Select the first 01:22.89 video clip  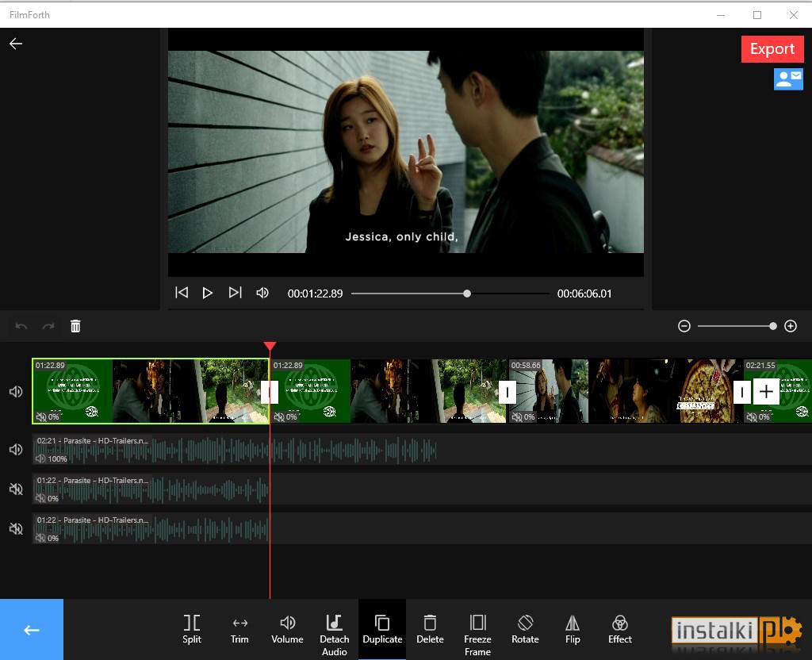tap(150, 391)
